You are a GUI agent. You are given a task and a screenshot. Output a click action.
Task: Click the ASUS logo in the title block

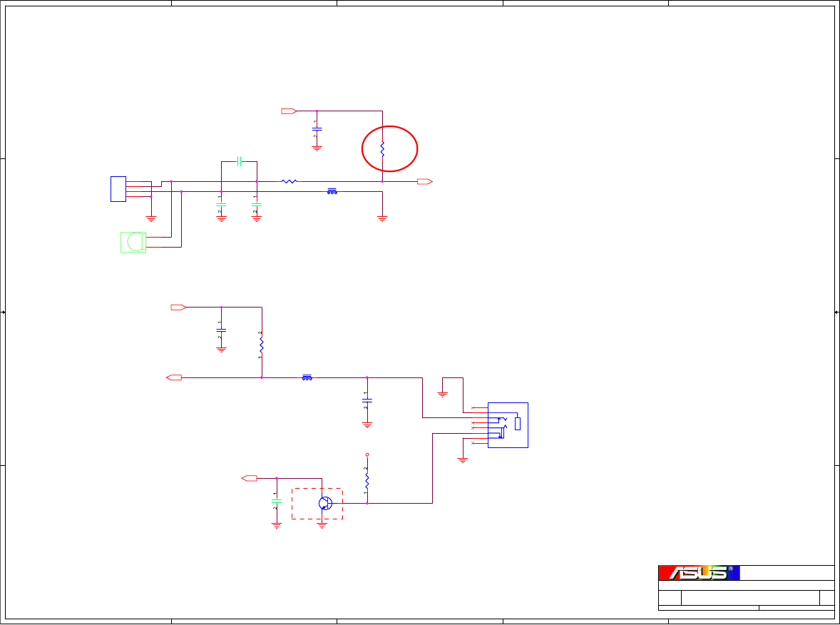point(699,573)
